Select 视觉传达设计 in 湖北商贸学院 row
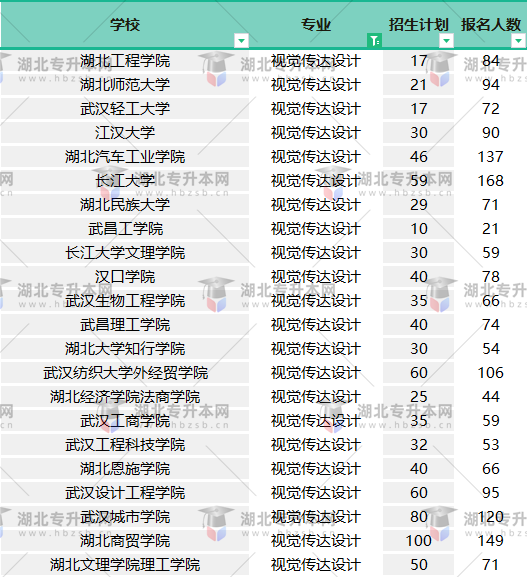The image size is (527, 577). (316, 541)
